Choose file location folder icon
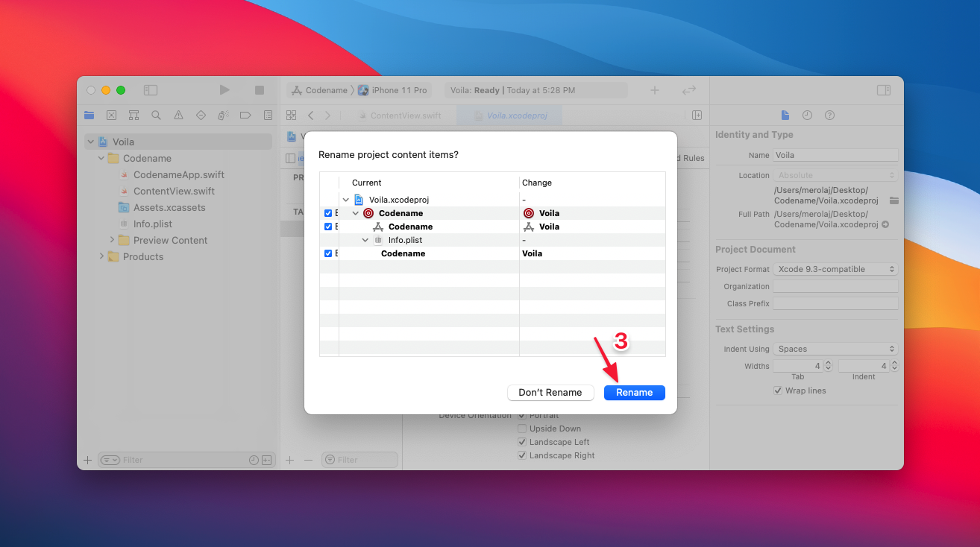The image size is (980, 547). (x=893, y=200)
